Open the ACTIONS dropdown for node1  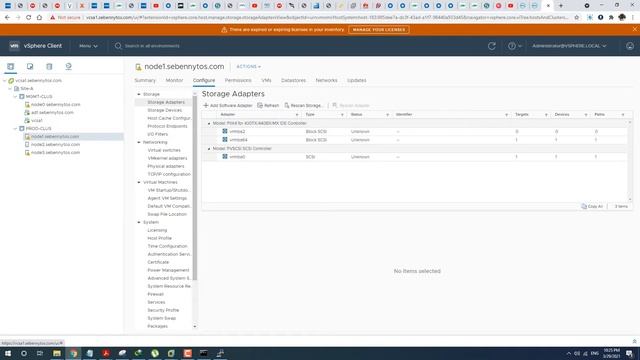pyautogui.click(x=249, y=67)
